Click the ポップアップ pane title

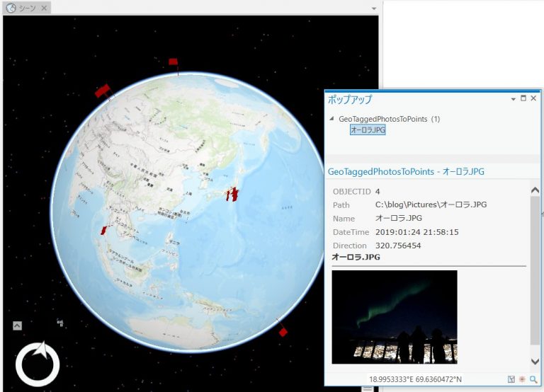click(350, 100)
